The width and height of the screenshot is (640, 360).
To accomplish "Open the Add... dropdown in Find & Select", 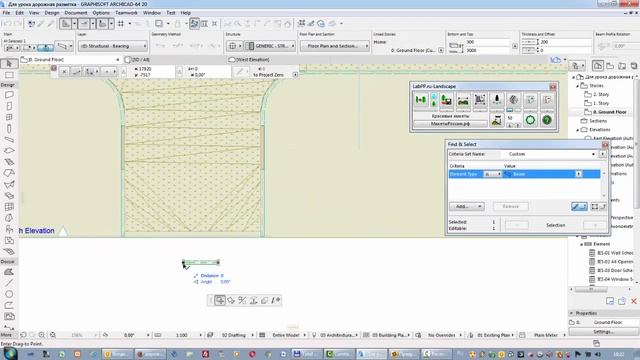I will pyautogui.click(x=467, y=207).
